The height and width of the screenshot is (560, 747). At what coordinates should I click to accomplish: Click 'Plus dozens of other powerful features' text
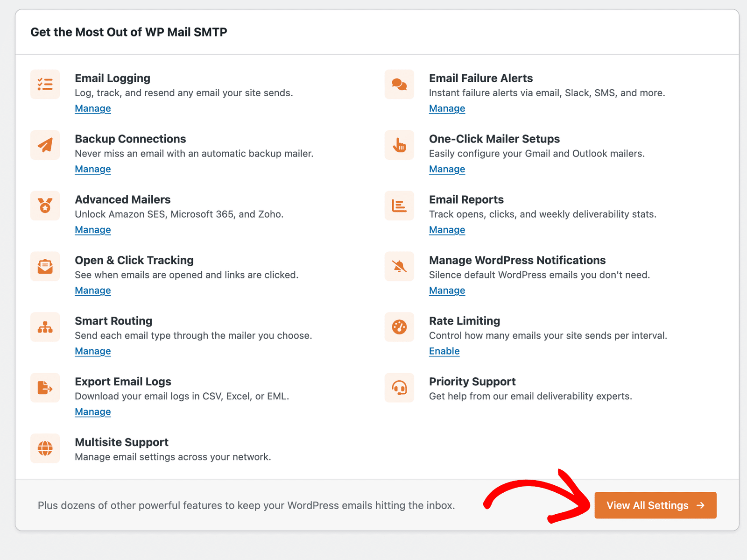point(247,505)
